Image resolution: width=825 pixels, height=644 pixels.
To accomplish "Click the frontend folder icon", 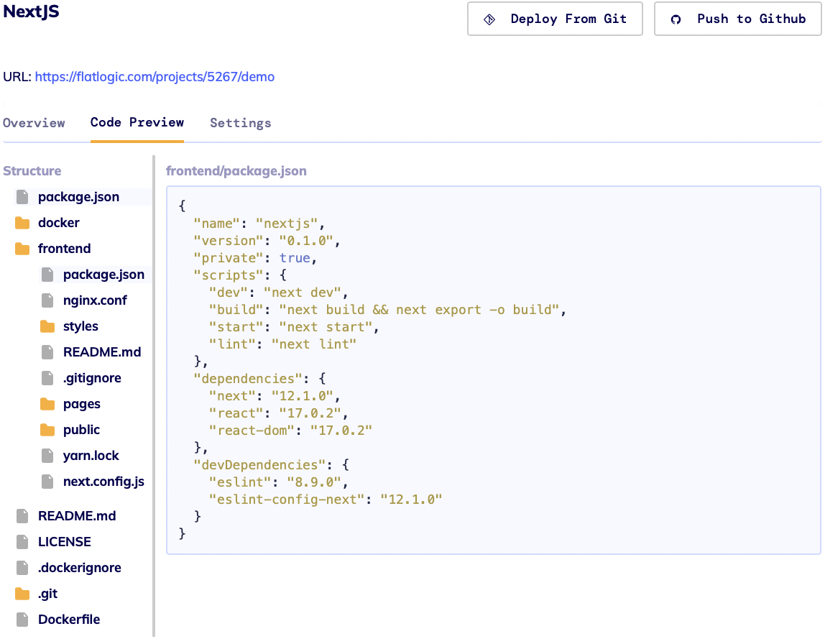I will pyautogui.click(x=22, y=249).
